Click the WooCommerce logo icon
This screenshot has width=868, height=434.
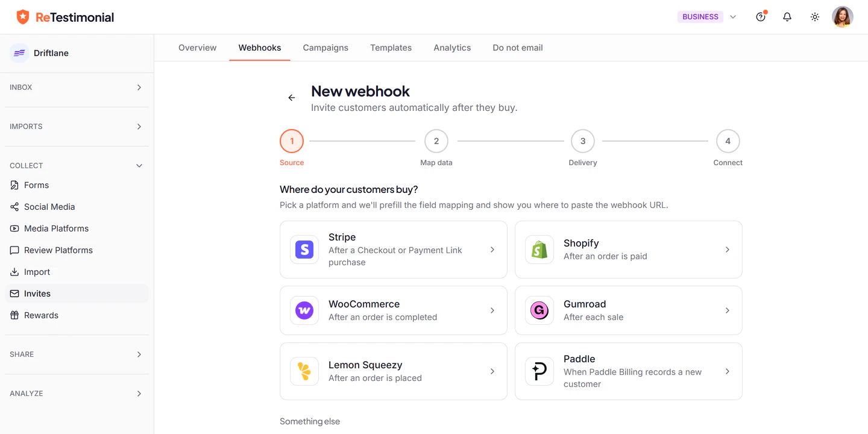pyautogui.click(x=304, y=310)
